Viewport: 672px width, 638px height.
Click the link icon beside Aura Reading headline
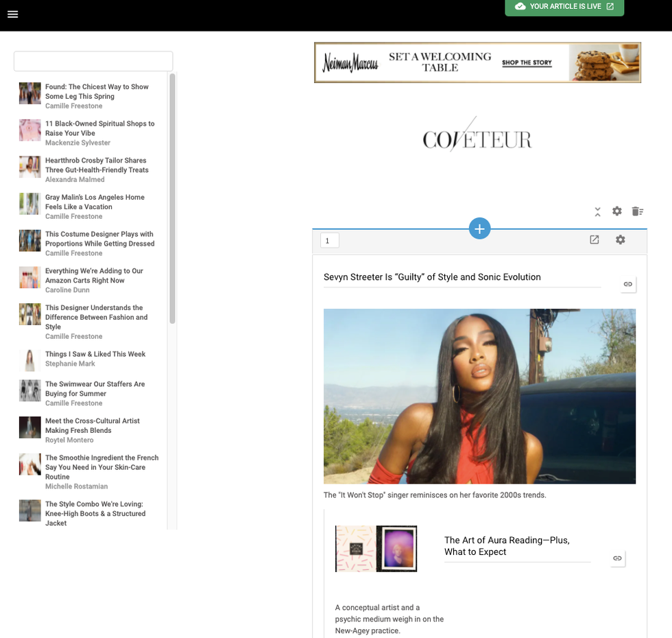click(617, 558)
